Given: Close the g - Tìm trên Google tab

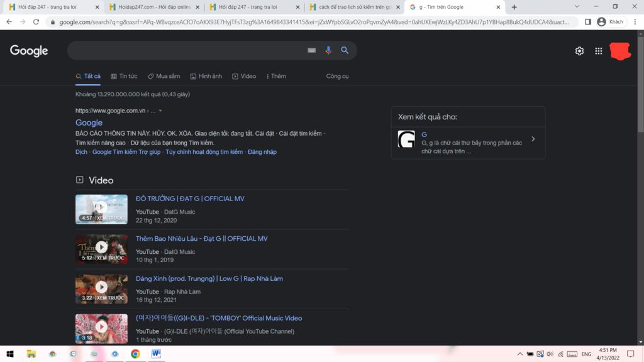Looking at the screenshot, I should pos(498,7).
